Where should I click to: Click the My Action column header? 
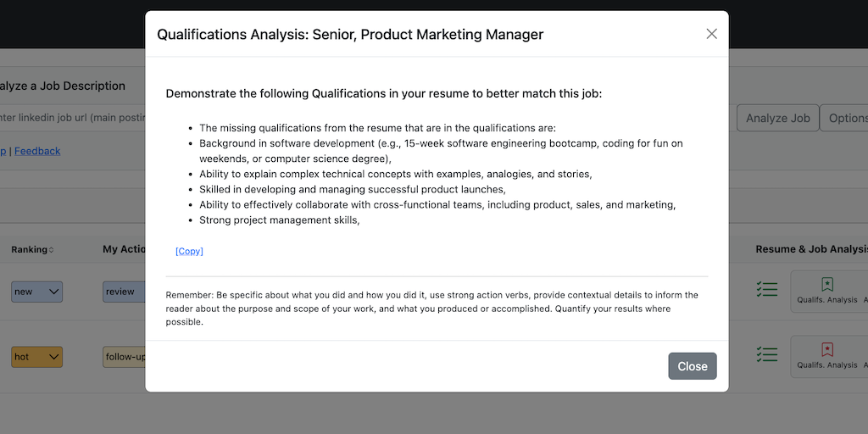tap(124, 249)
